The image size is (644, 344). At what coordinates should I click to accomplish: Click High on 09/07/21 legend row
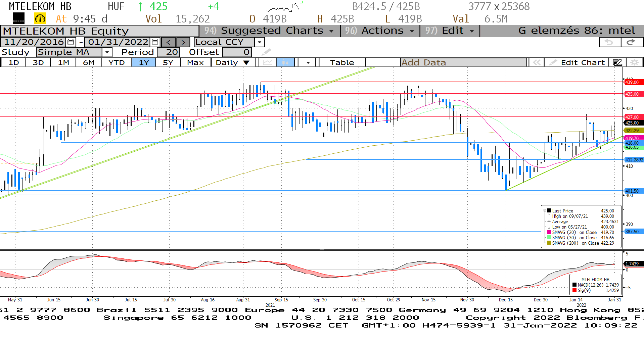[x=583, y=216]
